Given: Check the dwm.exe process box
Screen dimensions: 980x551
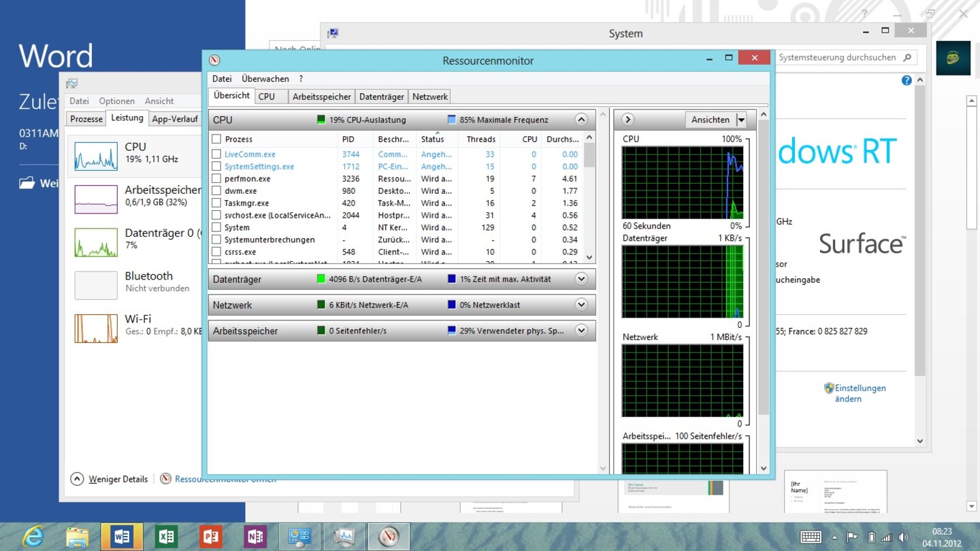Looking at the screenshot, I should tap(216, 191).
